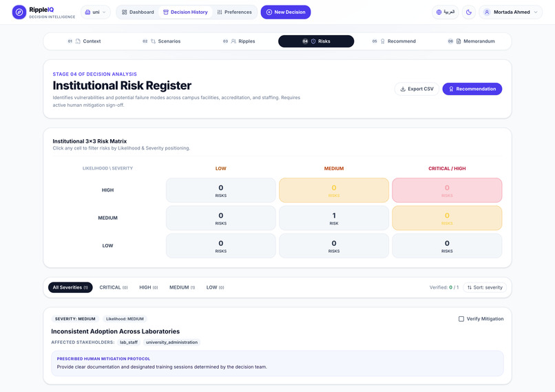555x392 pixels.
Task: Filter risks by CRITICAL severity
Action: coord(113,287)
